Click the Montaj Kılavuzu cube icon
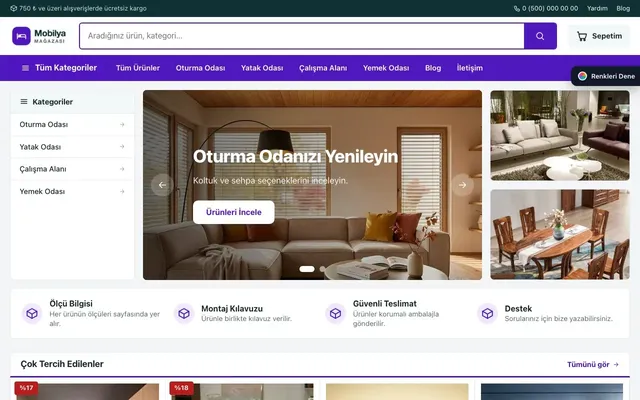640x400 pixels. coord(184,313)
